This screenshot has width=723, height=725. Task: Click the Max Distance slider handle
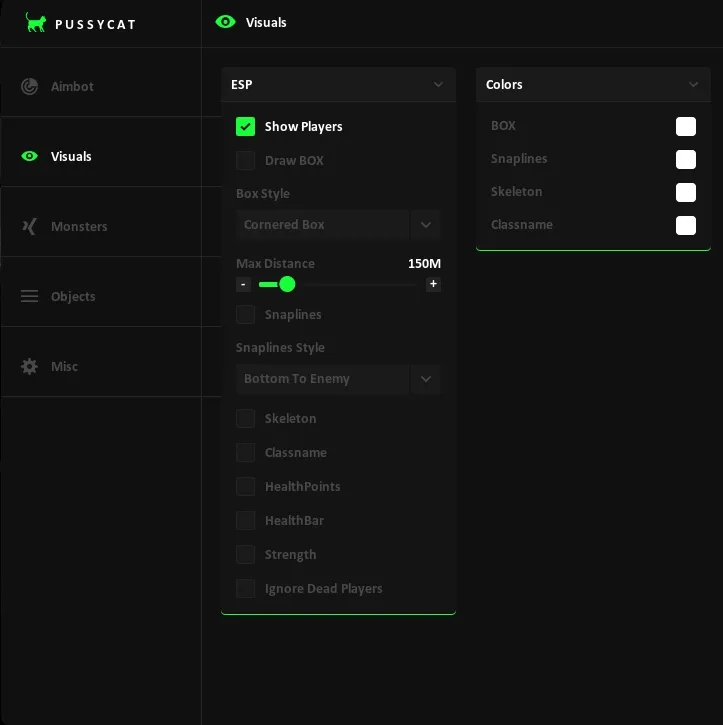coord(287,284)
